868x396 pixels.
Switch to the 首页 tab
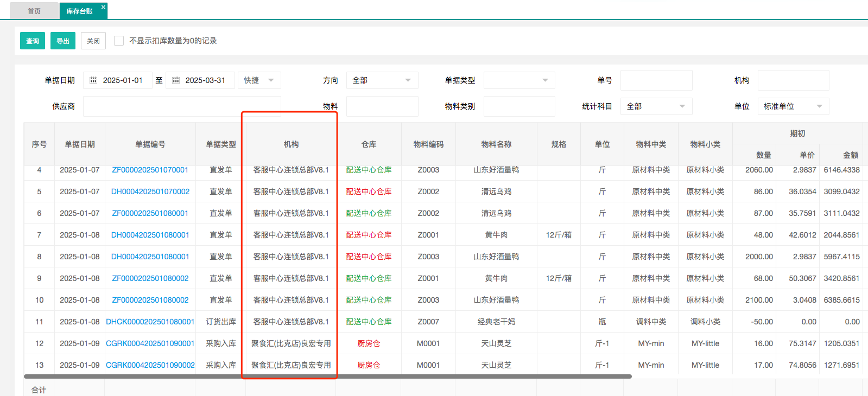[x=34, y=11]
